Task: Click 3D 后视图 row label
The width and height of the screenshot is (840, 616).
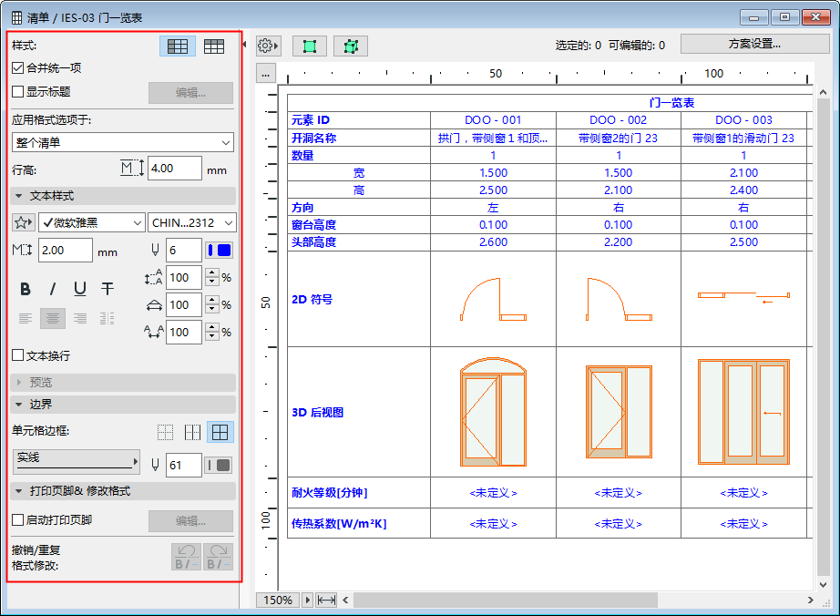Action: [x=318, y=413]
